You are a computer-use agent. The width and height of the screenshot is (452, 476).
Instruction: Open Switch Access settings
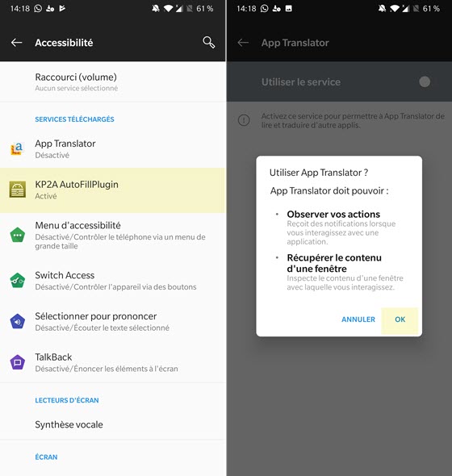click(113, 281)
